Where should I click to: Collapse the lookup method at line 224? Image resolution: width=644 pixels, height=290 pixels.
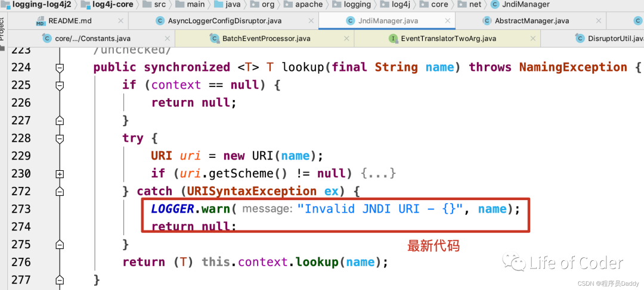(60, 67)
